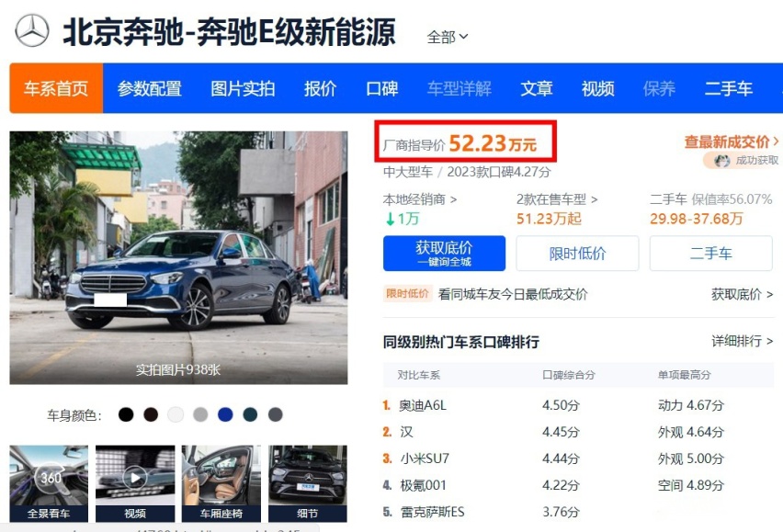Select the 文章 tab
Image resolution: width=783 pixels, height=532 pixels.
point(537,88)
